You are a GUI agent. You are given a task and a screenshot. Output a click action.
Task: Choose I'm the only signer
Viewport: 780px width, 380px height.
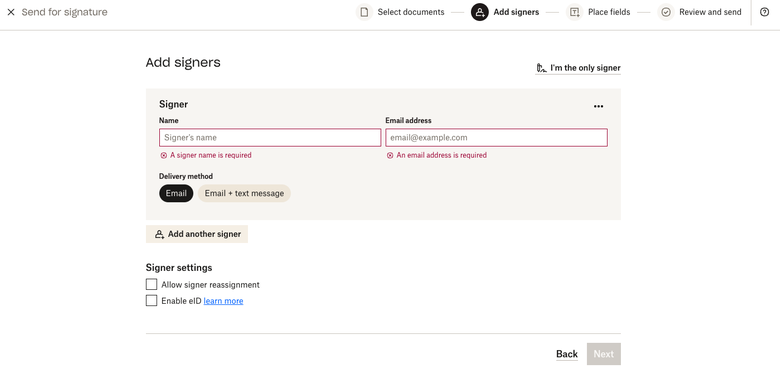[578, 68]
